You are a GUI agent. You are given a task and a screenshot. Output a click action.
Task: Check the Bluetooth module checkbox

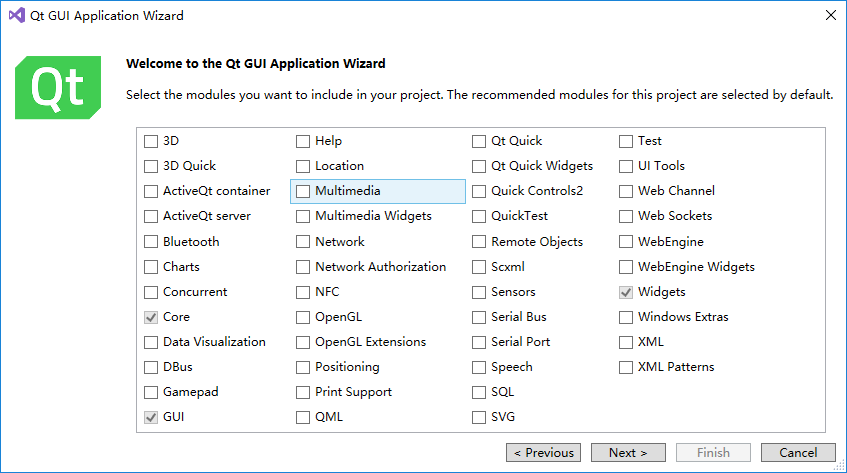tap(151, 242)
